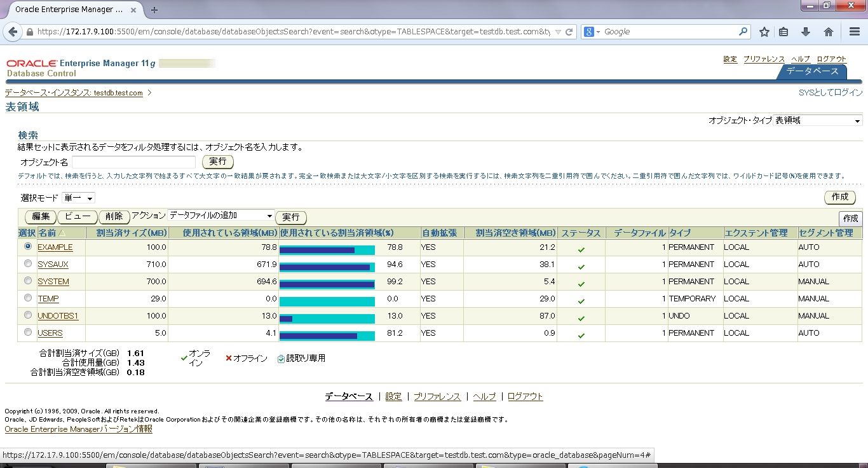Focus the オブジェクト名 input field
868x468 pixels.
[133, 162]
